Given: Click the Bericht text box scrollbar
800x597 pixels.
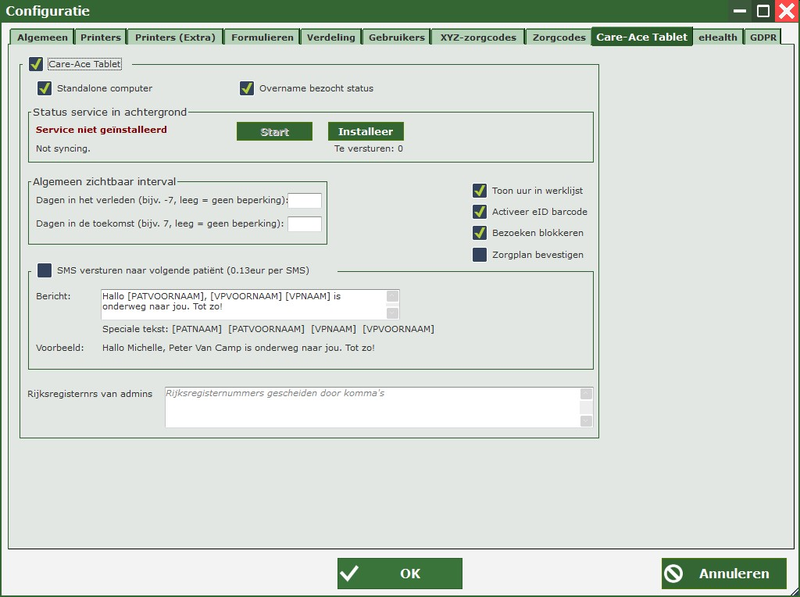Looking at the screenshot, I should (x=392, y=304).
